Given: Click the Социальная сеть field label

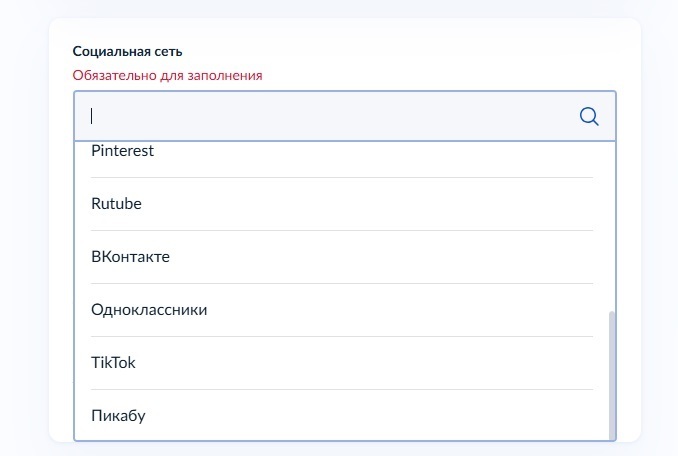Looking at the screenshot, I should (x=127, y=51).
